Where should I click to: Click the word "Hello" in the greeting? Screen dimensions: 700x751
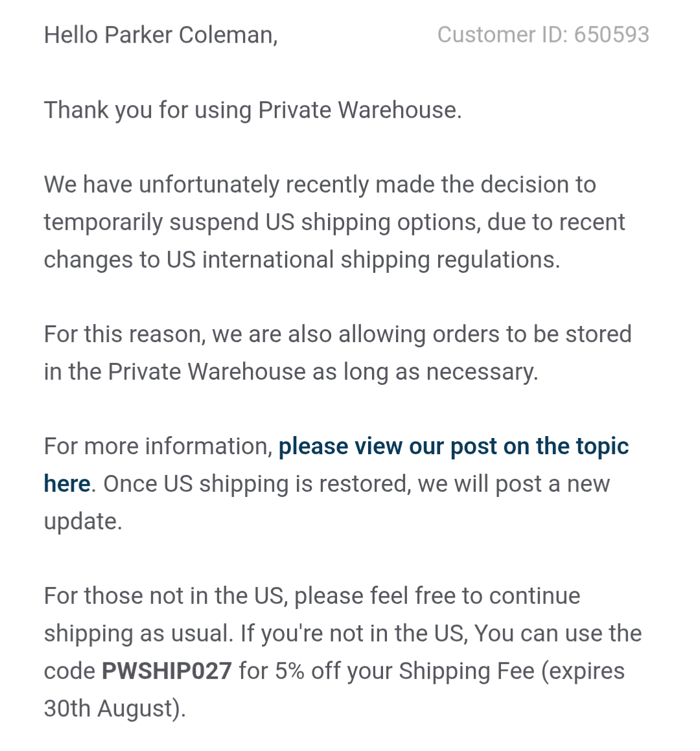[x=71, y=35]
